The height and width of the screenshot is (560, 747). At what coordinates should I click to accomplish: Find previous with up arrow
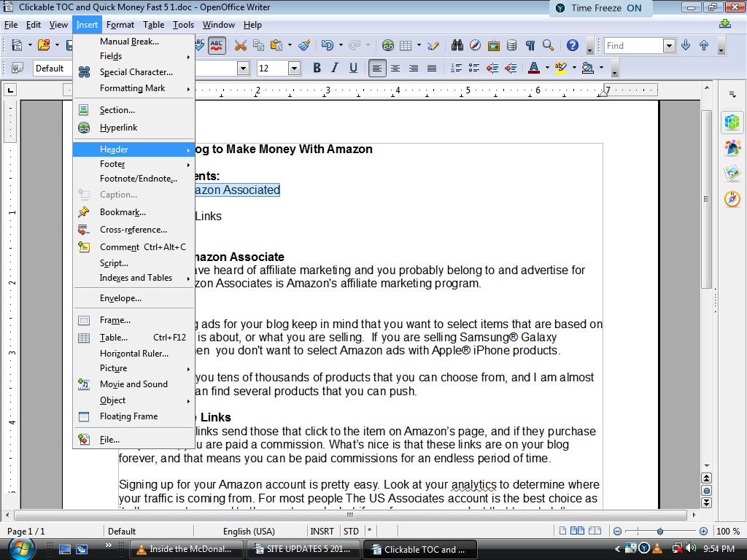[x=704, y=45]
